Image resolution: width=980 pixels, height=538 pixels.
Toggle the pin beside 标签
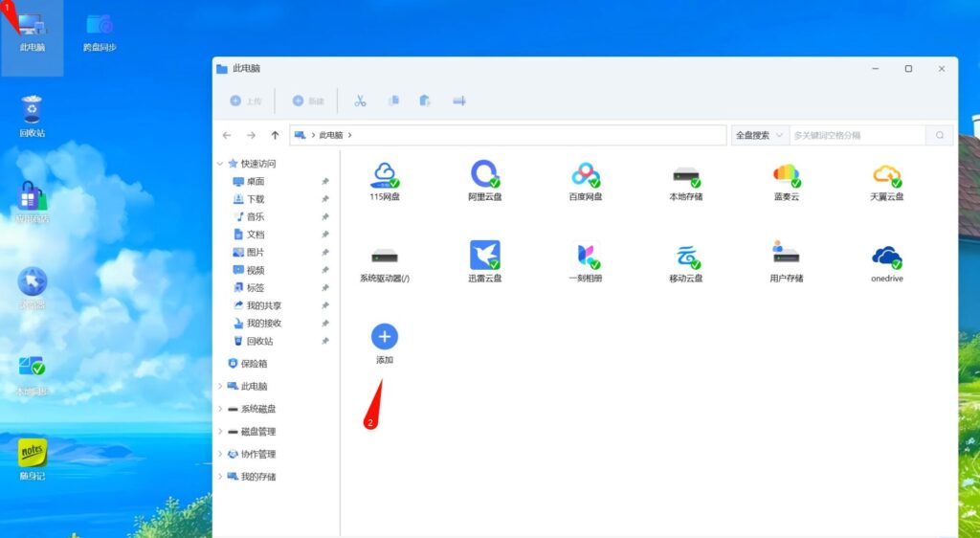[x=325, y=287]
